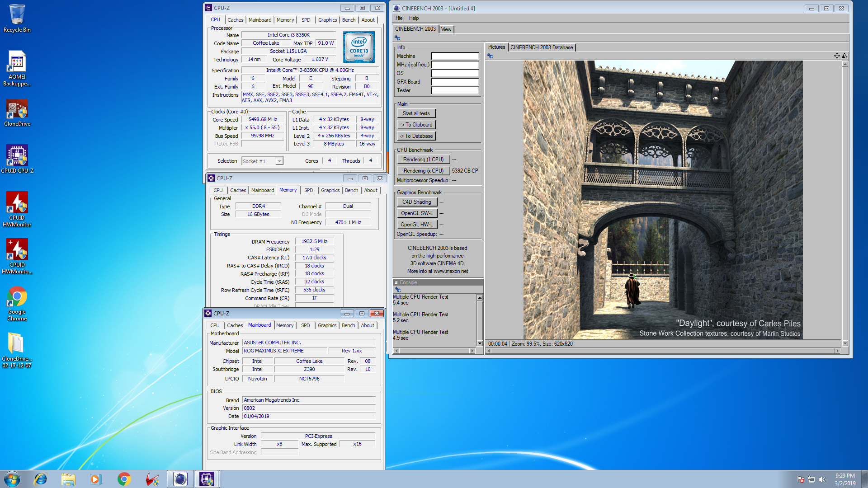Viewport: 868px width, 488px height.
Task: Run the OpenGL SW-L benchmark
Action: pyautogui.click(x=417, y=213)
